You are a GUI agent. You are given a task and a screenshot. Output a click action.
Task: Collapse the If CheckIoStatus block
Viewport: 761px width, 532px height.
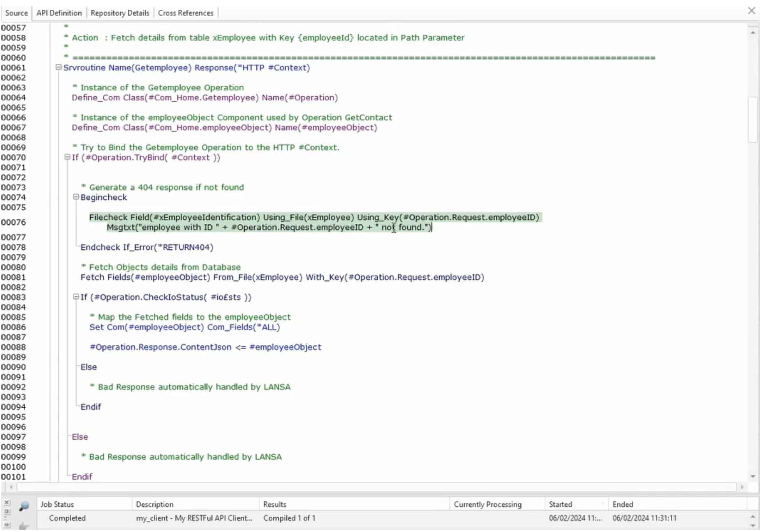coord(76,297)
